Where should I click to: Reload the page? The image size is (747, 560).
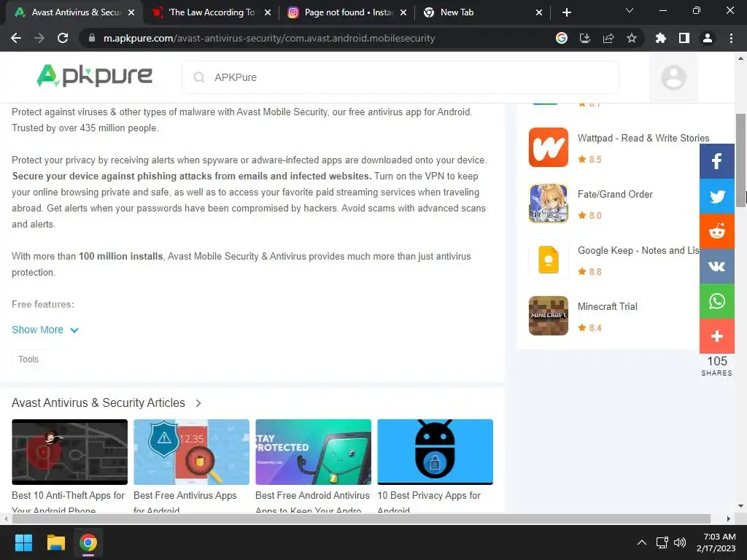63,38
